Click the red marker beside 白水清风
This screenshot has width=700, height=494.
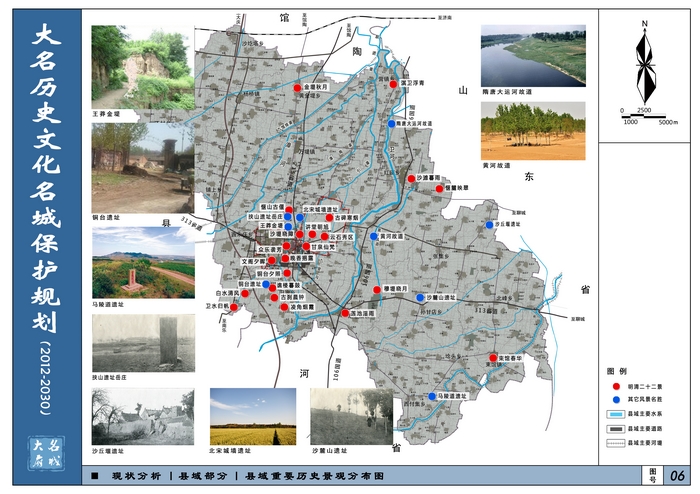click(245, 293)
